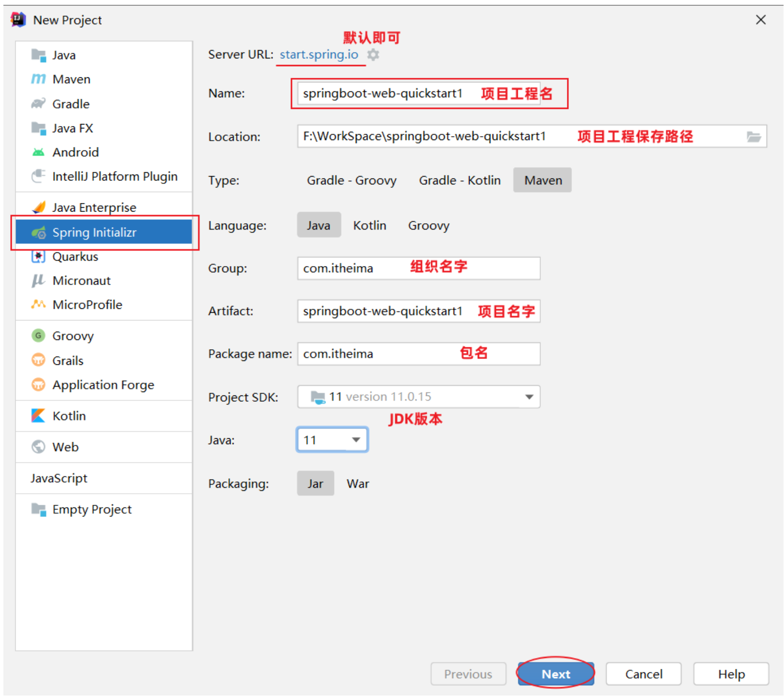Open the Java version dropdown
The image size is (784, 697).
tap(332, 440)
